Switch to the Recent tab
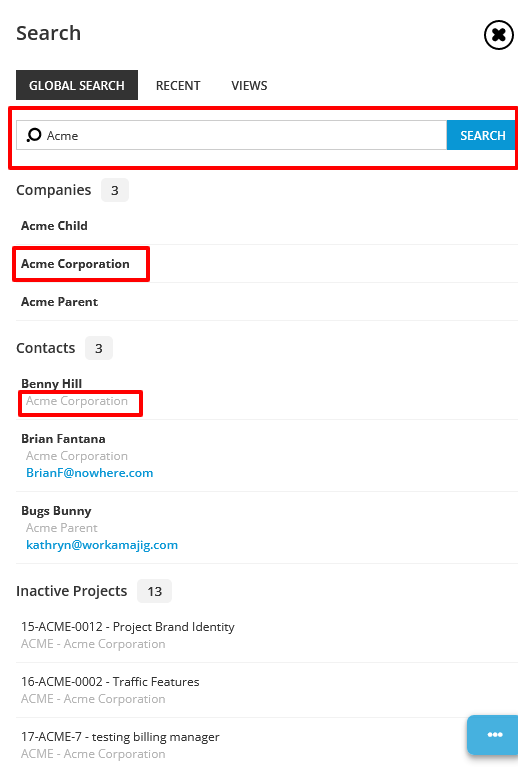Viewport: 518px width, 767px height. (178, 86)
